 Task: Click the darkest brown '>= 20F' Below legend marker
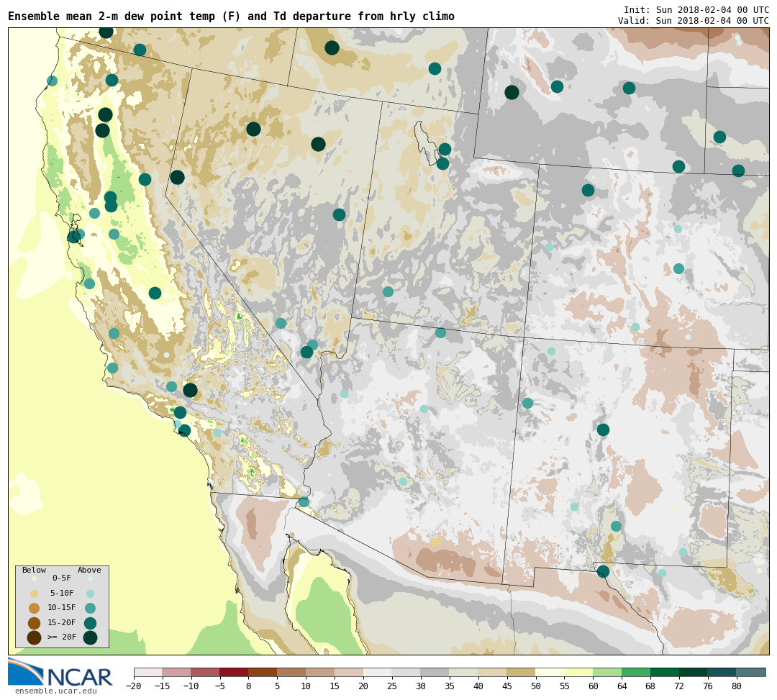pos(34,637)
